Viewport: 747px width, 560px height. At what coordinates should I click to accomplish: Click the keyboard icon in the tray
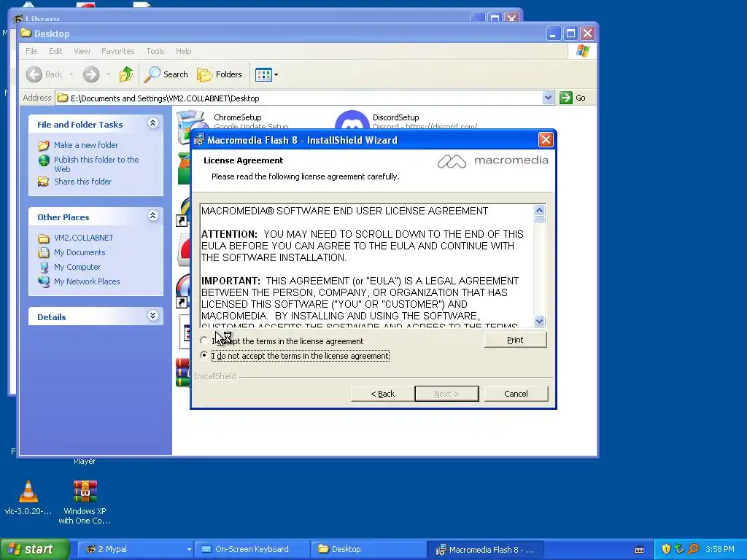pyautogui.click(x=639, y=550)
